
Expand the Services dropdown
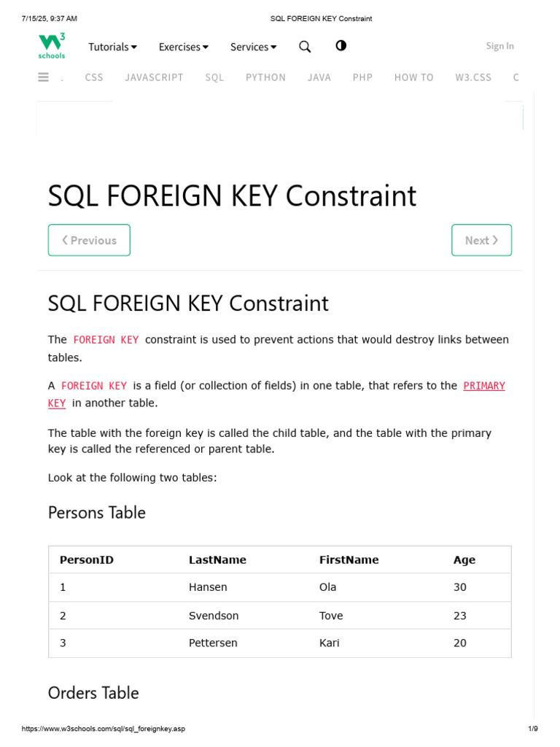[253, 47]
